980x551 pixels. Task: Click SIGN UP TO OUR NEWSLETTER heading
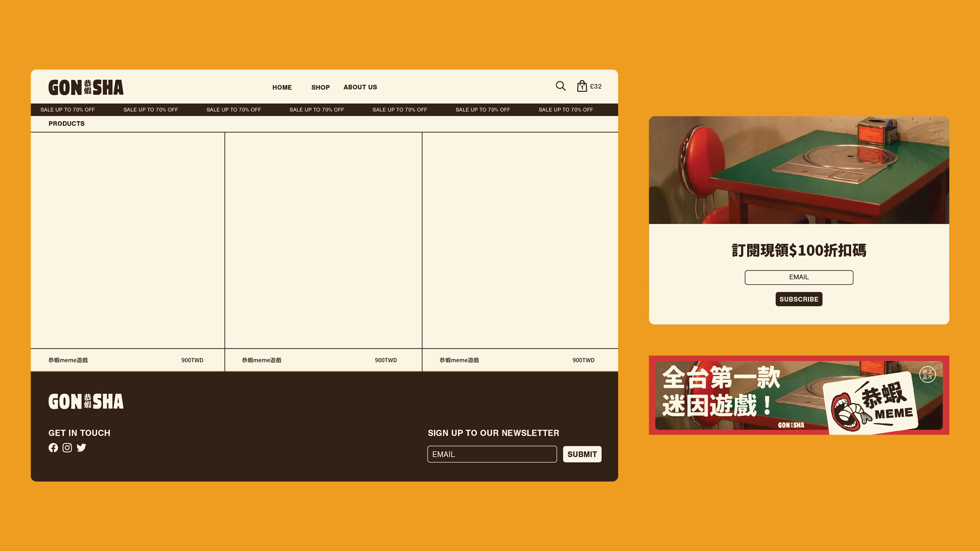[x=493, y=433]
